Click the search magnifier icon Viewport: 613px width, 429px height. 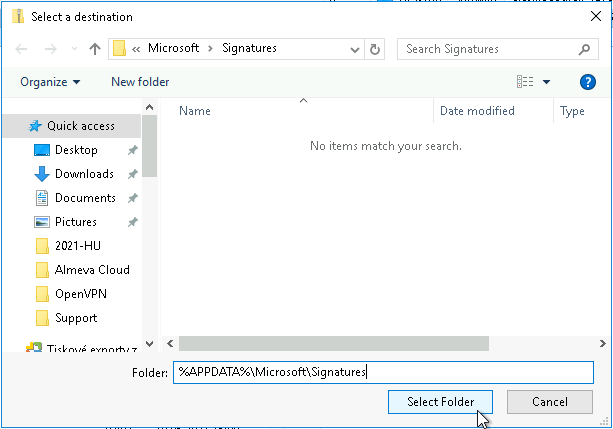(x=585, y=49)
